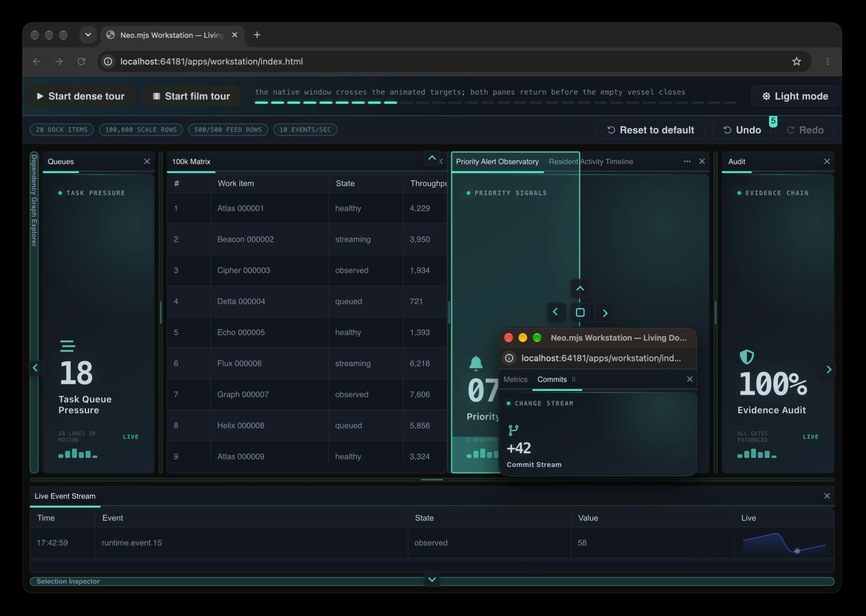Open the browser tab list dropdown
Viewport: 866px width, 616px height.
[x=88, y=35]
